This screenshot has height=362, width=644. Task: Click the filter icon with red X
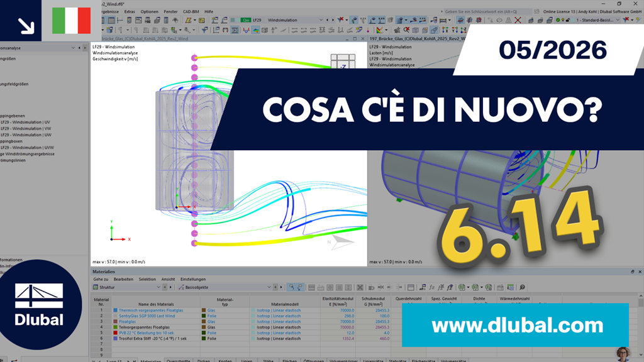coord(340,19)
